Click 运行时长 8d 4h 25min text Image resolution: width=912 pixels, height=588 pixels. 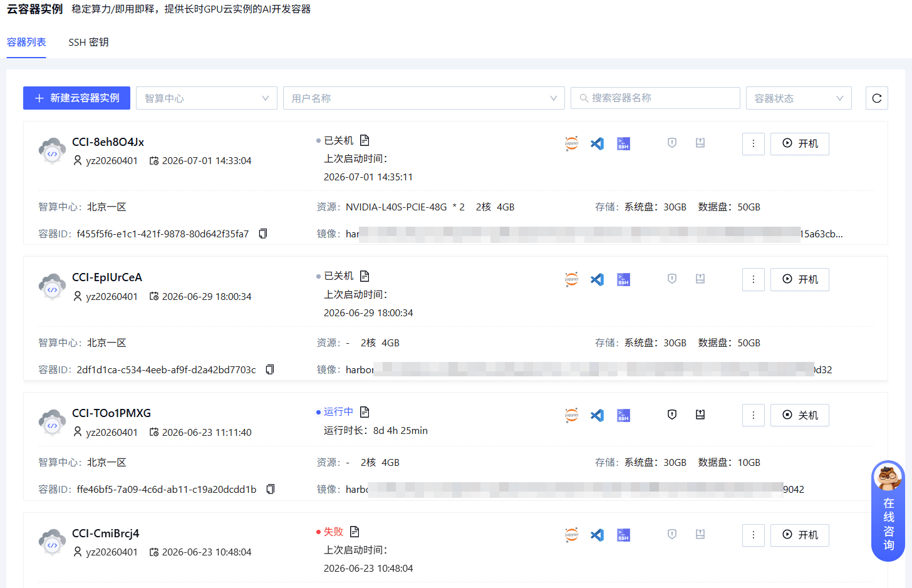pyautogui.click(x=376, y=431)
